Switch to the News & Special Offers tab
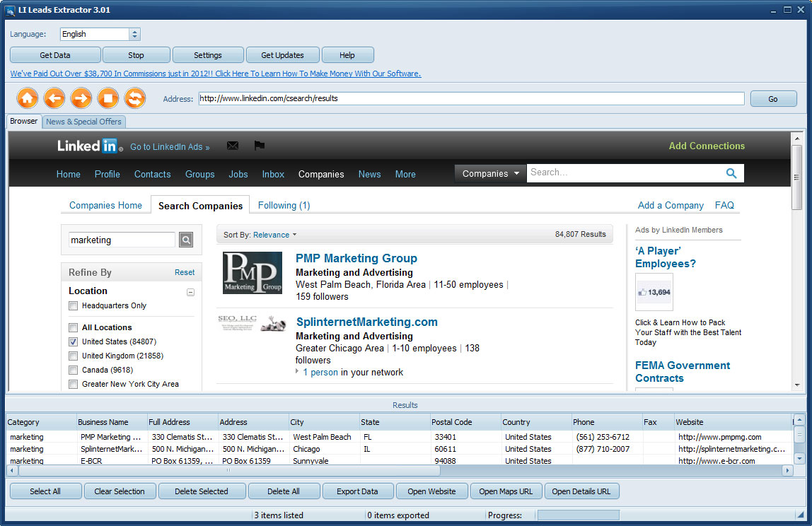Screen dimensions: 812x526 (84, 122)
